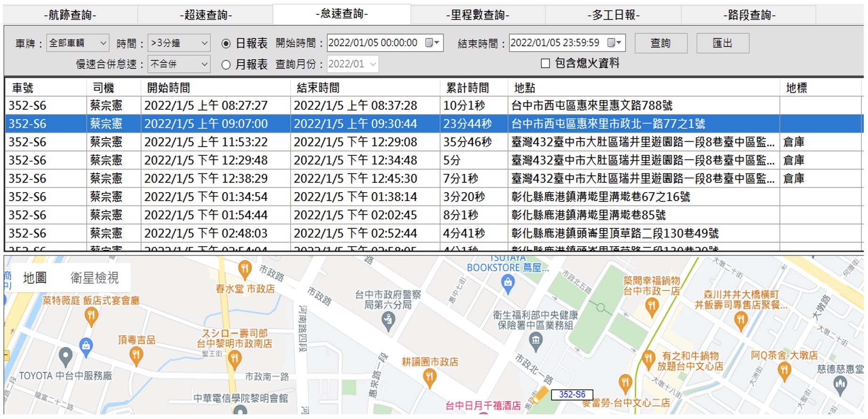Click 頂粵吉品 restaurant map pin
Screen dimensions: 868x419
point(136,357)
